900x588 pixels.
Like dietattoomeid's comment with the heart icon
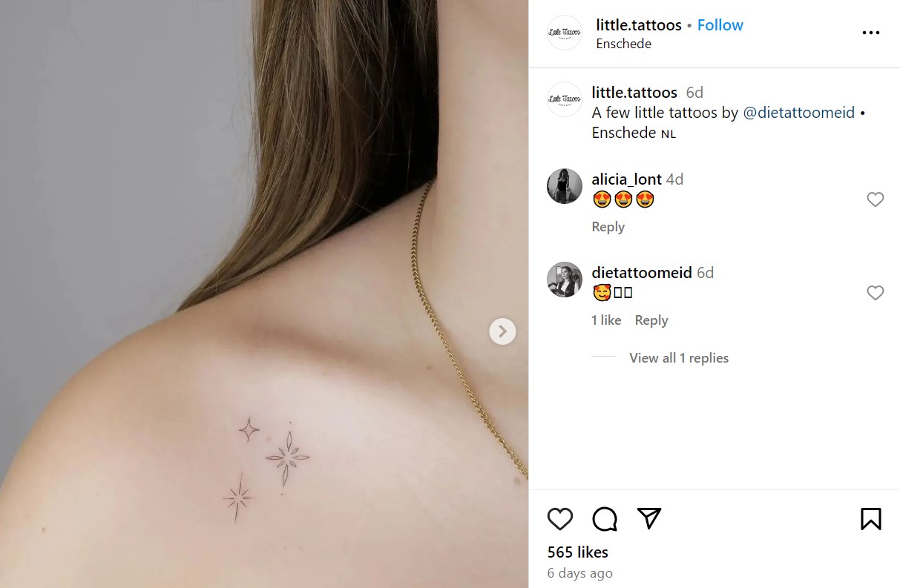point(876,293)
